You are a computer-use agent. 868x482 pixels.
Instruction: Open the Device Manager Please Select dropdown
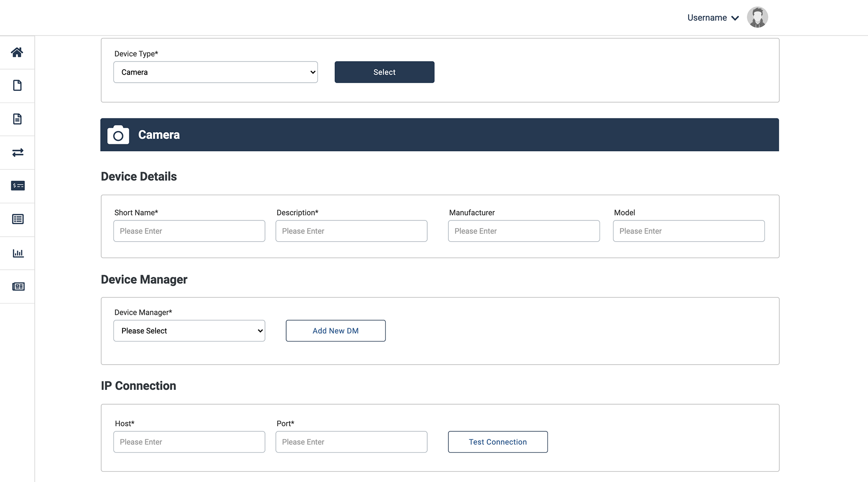pyautogui.click(x=189, y=331)
